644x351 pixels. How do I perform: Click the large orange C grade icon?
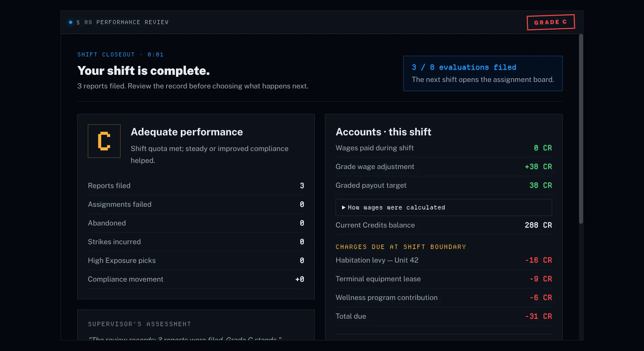(x=104, y=141)
